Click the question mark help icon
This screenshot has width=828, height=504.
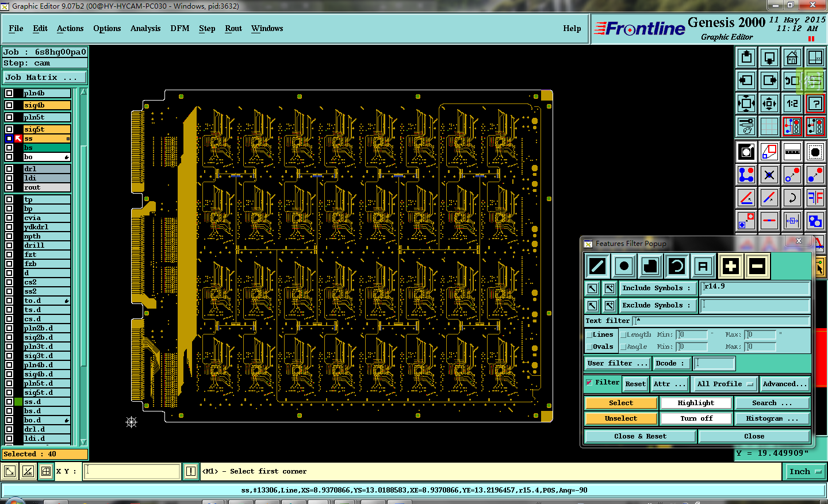pyautogui.click(x=815, y=103)
